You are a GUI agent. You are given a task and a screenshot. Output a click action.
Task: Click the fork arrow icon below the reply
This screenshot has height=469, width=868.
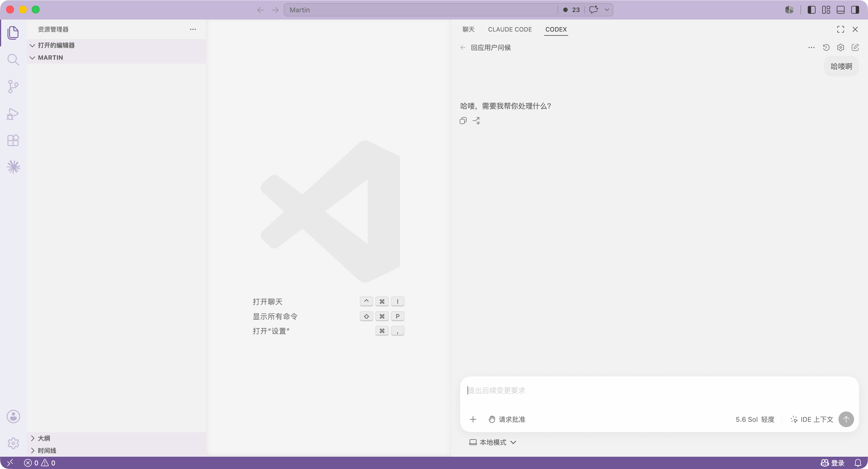tap(476, 121)
